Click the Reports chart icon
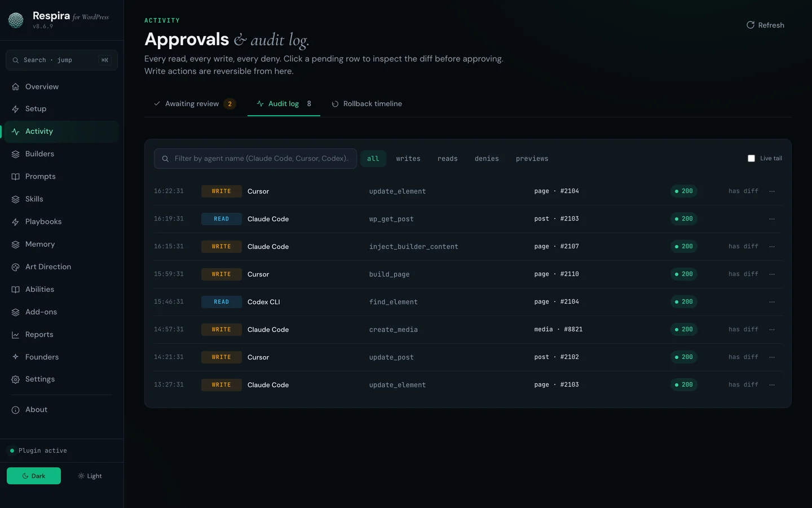The image size is (812, 508). click(x=15, y=335)
